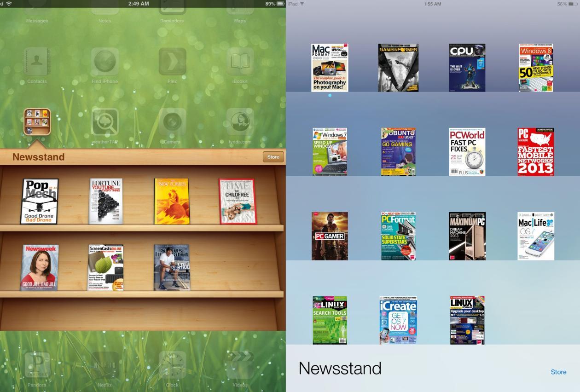This screenshot has width=580, height=392.
Task: Tap the 56% battery indicator in status bar
Action: click(x=567, y=4)
